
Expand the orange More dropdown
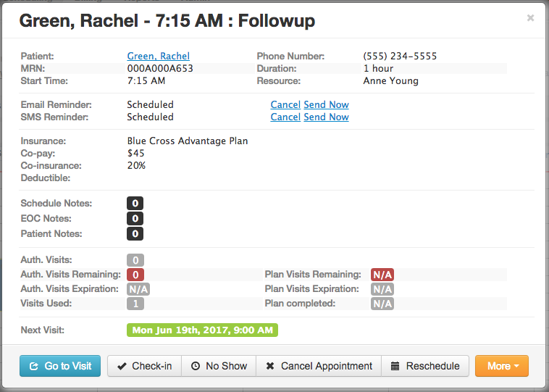tap(502, 366)
